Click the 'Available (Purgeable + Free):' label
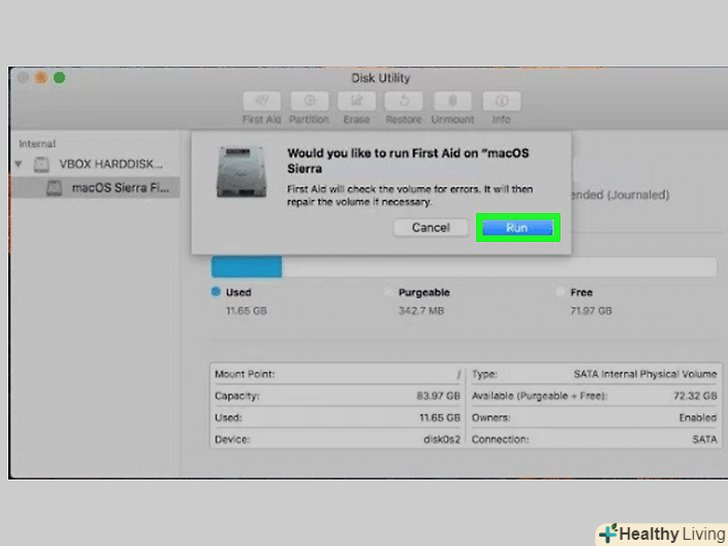Viewport: 728px width, 546px height. (x=540, y=396)
